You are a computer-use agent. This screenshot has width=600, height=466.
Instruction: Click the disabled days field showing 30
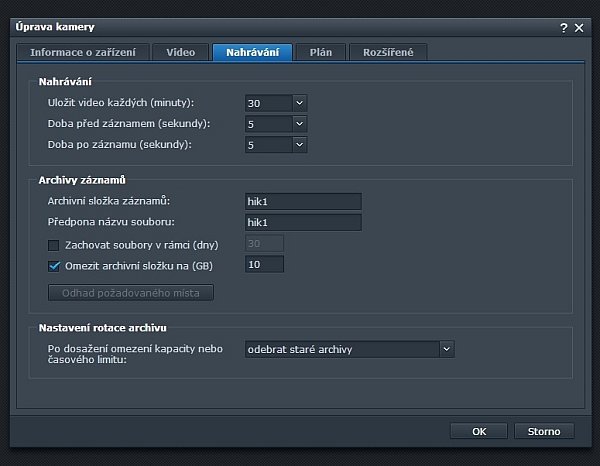pyautogui.click(x=264, y=243)
